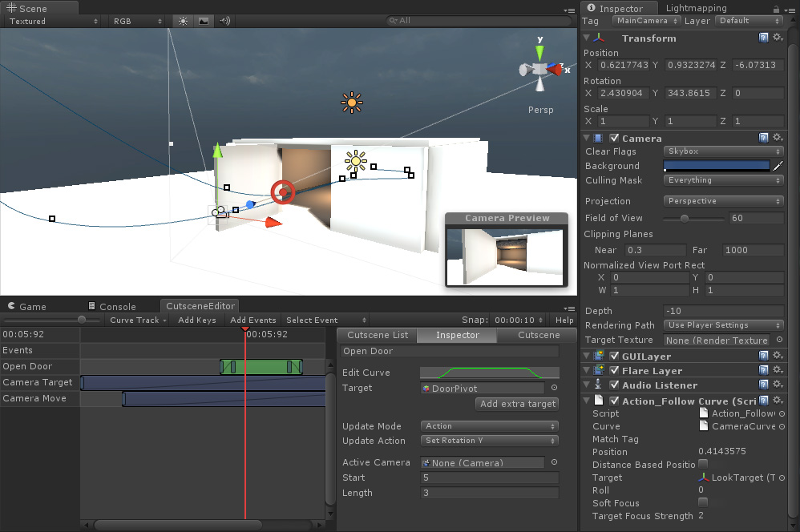Screen dimensions: 800x532
Task: Click the Background color eyedropper icon
Action: (x=778, y=166)
